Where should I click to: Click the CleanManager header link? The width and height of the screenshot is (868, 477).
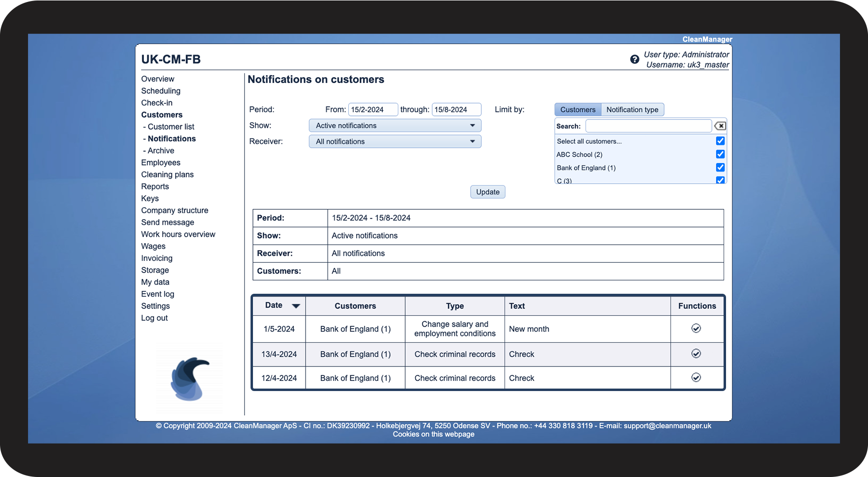(707, 39)
